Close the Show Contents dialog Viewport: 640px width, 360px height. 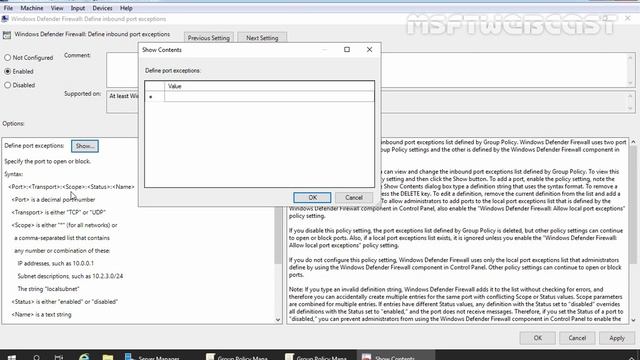pos(369,49)
